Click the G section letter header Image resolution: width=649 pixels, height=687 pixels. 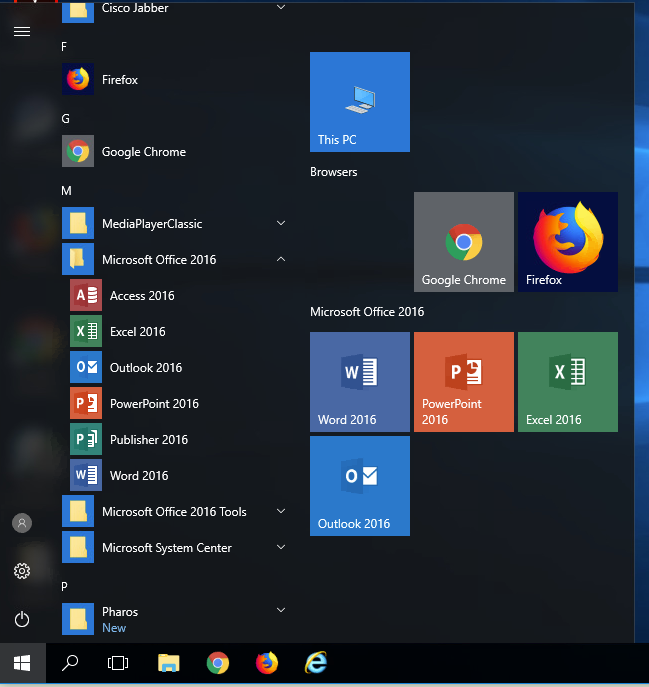(65, 119)
